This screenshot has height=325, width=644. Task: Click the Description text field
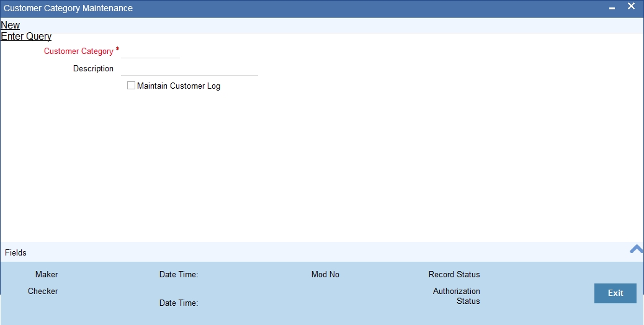[x=189, y=69]
